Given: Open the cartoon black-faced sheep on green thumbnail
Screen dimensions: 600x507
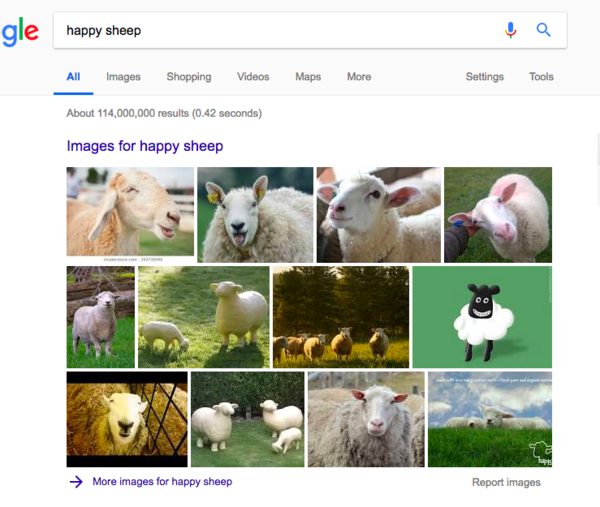Looking at the screenshot, I should (482, 316).
